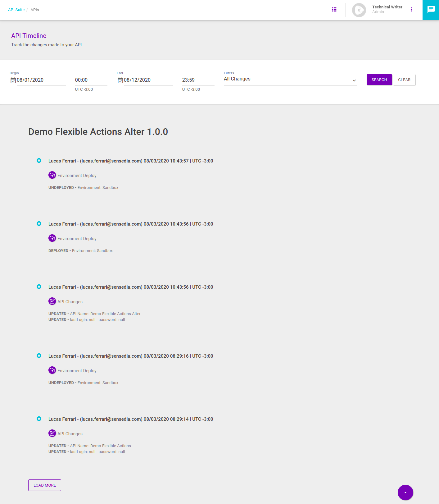This screenshot has width=439, height=504.
Task: Click the End date calendar icon
Action: 120,80
